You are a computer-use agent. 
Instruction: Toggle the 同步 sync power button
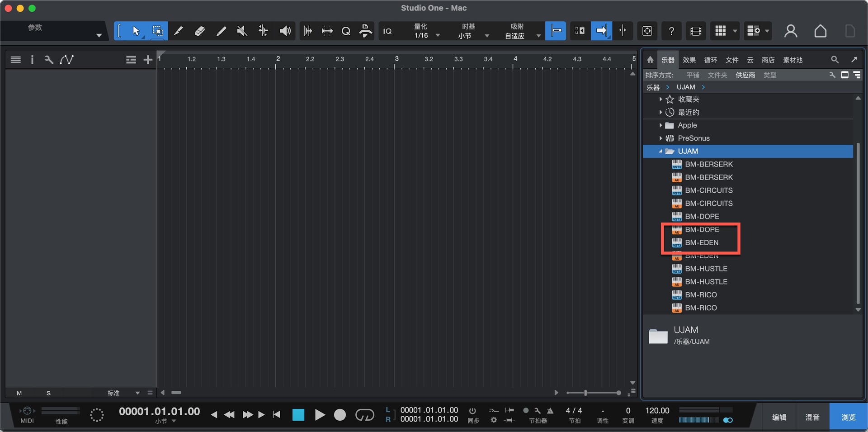(x=472, y=411)
